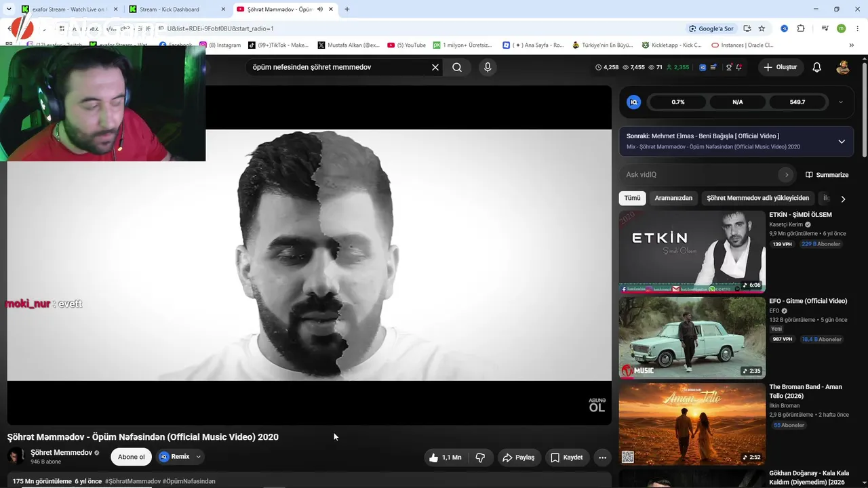This screenshot has width=868, height=488.
Task: Click the vidIQ Remix button
Action: 174,457
